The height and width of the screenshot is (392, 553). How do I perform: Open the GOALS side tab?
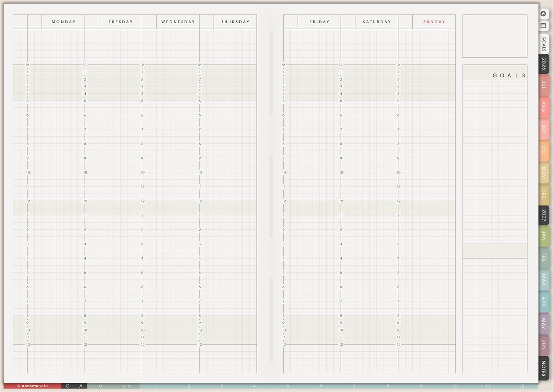point(544,44)
